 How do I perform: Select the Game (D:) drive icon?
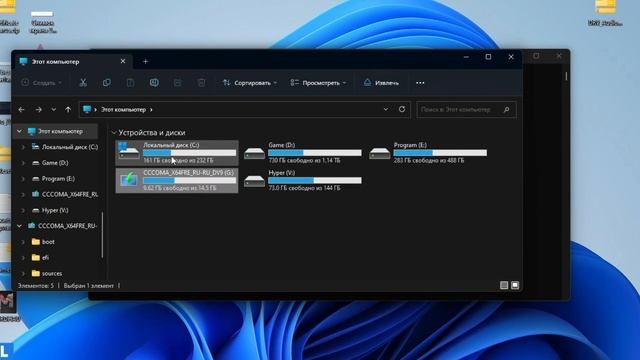point(254,153)
